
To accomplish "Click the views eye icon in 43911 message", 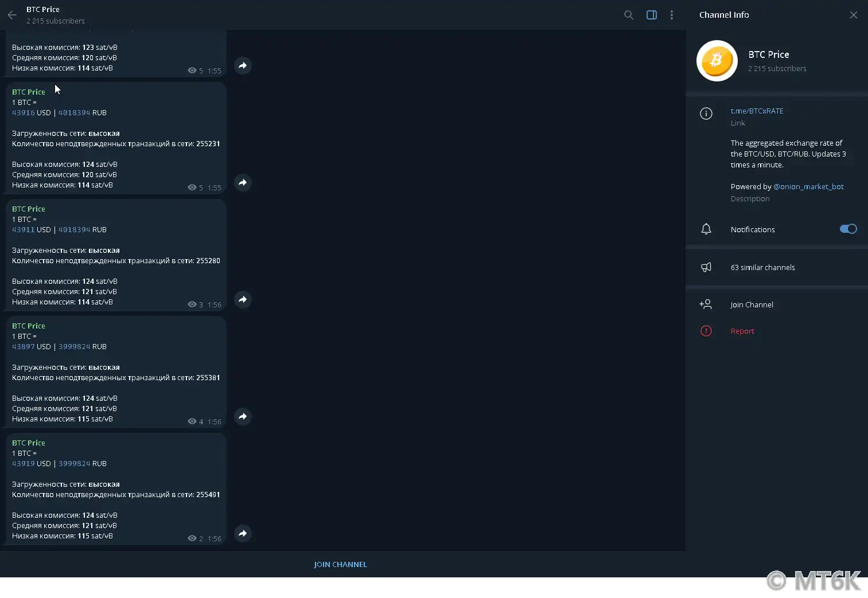I will click(192, 304).
